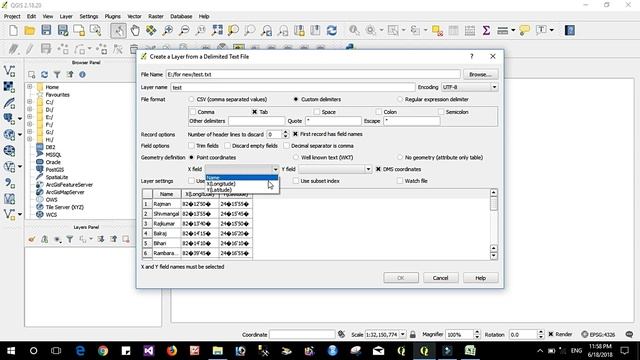Click the Toggle Editing pencil icon
The width and height of the screenshot is (640, 360).
[x=29, y=49]
